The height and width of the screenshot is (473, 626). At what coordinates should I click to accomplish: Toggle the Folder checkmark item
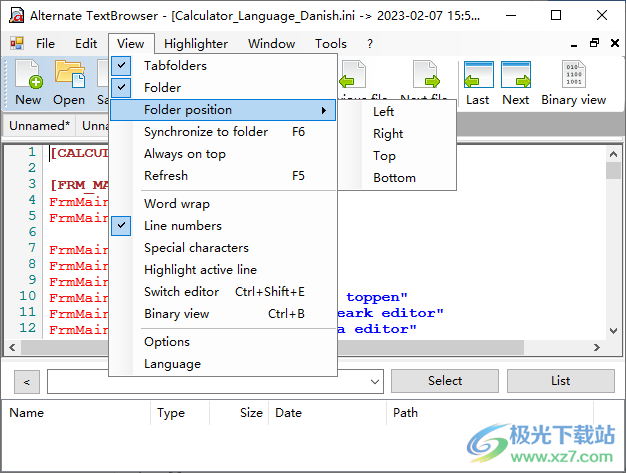coord(222,87)
